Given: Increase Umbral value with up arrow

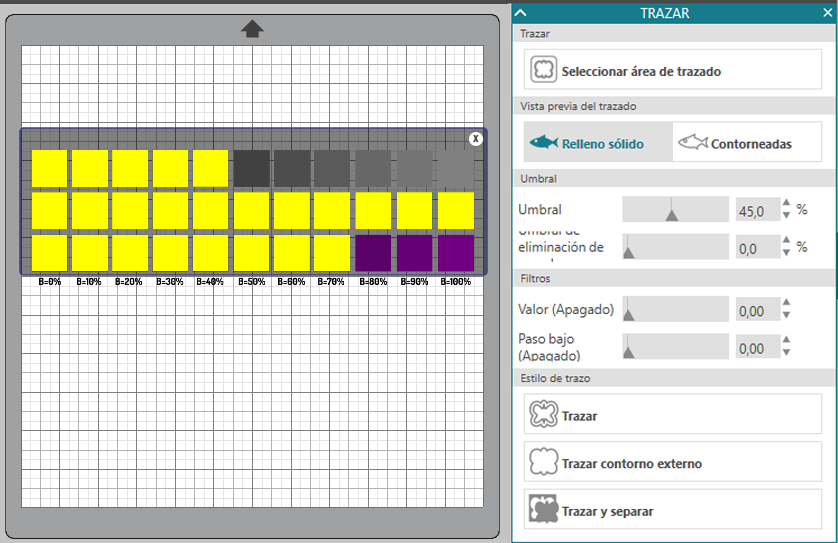Looking at the screenshot, I should (x=786, y=203).
